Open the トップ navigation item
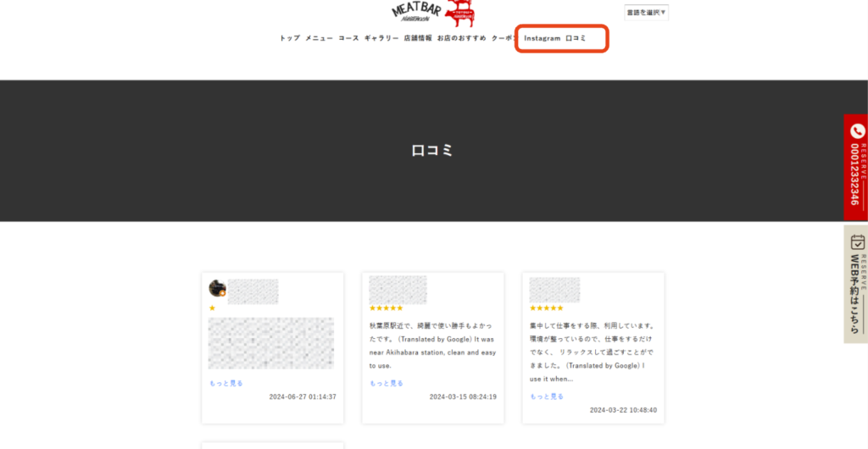Image resolution: width=868 pixels, height=449 pixels. 290,38
